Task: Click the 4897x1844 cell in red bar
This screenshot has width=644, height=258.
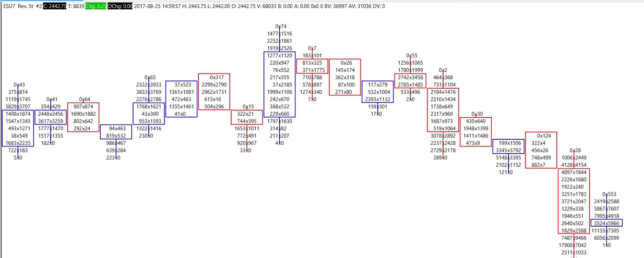Action: coord(573,172)
